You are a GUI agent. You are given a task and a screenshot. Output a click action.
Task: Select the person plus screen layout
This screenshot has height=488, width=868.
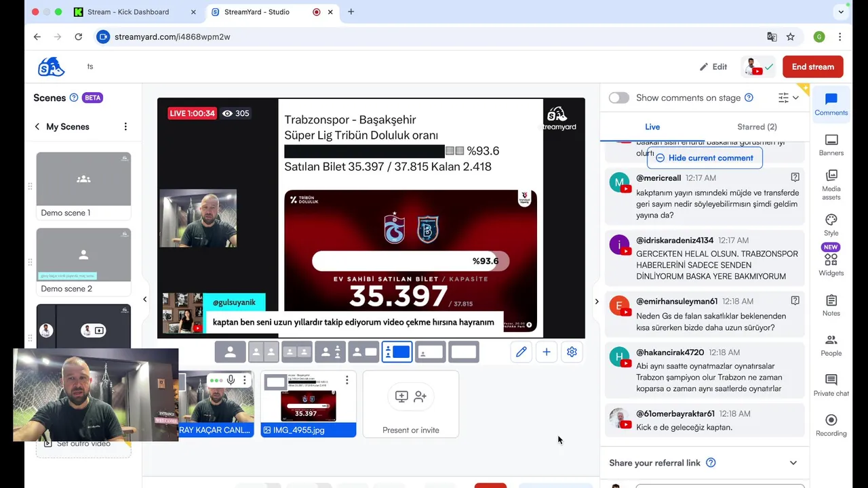[x=363, y=352]
